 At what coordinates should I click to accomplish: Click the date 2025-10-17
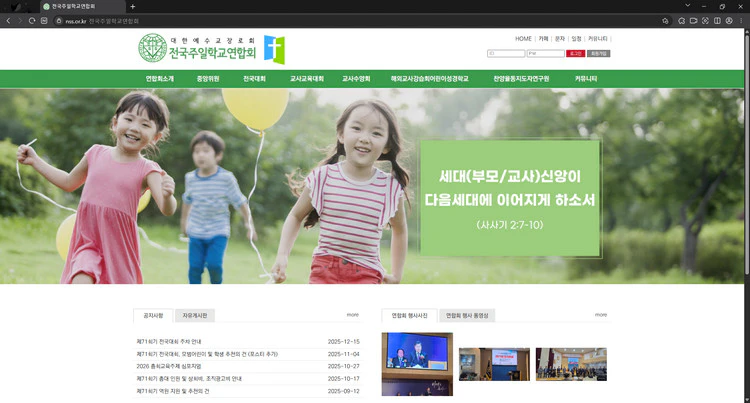(x=343, y=379)
